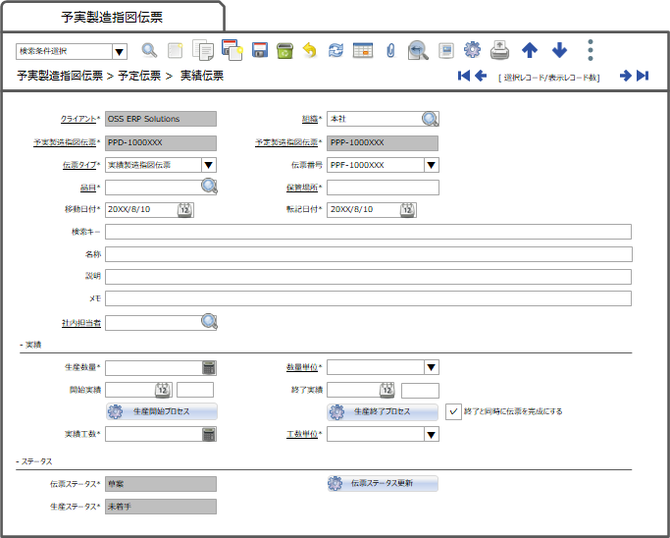The height and width of the screenshot is (538, 670).
Task: Go to parent record with up arrow
Action: 529,50
